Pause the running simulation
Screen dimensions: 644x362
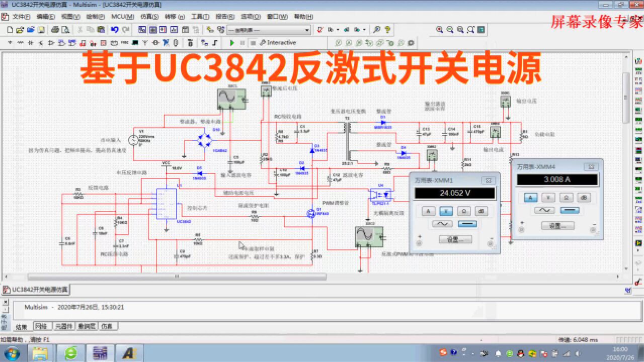[x=243, y=43]
